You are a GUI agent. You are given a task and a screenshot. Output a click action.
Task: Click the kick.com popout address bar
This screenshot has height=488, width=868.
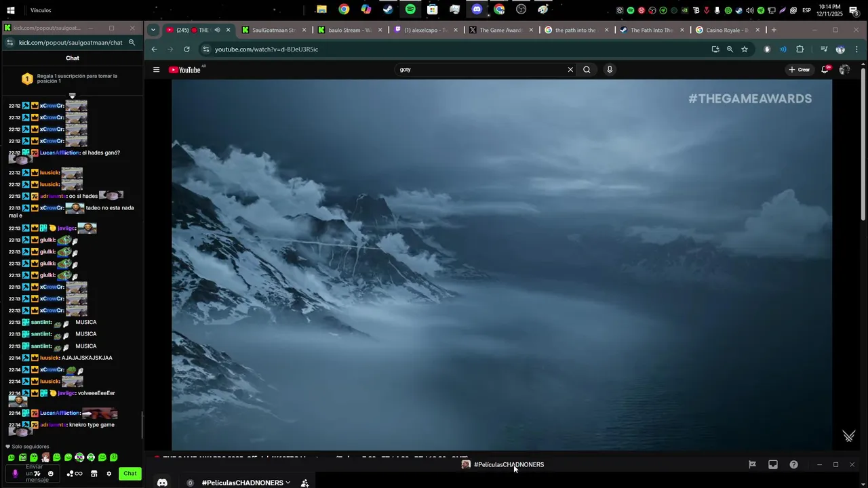71,43
